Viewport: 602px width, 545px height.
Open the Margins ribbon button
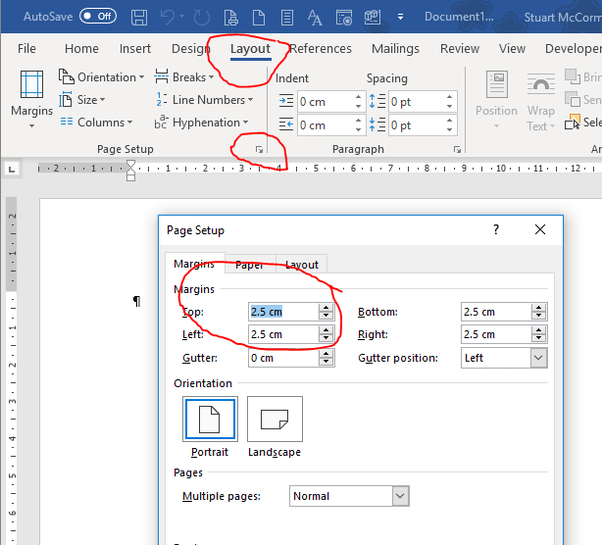point(31,99)
